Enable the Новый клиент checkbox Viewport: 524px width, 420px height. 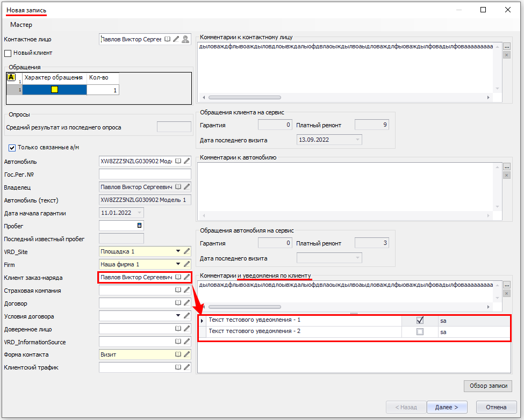coord(8,53)
